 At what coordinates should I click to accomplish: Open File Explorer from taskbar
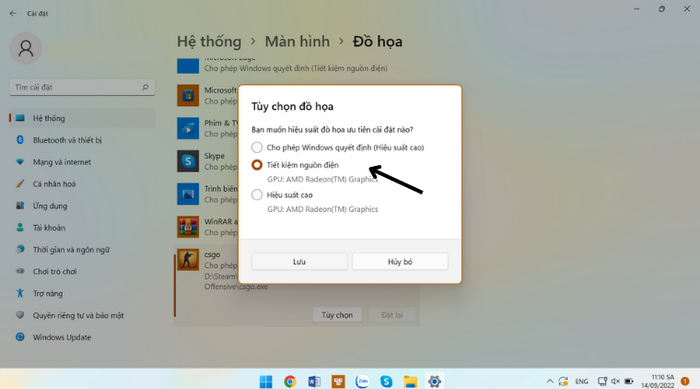click(410, 381)
